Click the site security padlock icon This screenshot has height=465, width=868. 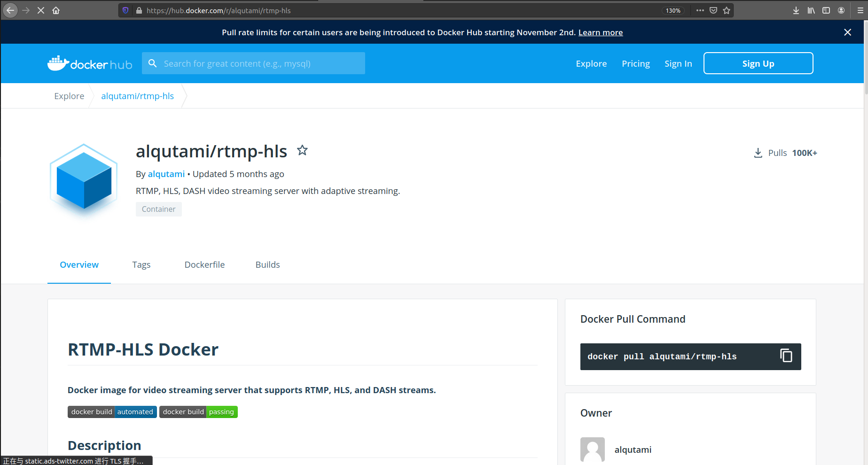click(x=139, y=10)
